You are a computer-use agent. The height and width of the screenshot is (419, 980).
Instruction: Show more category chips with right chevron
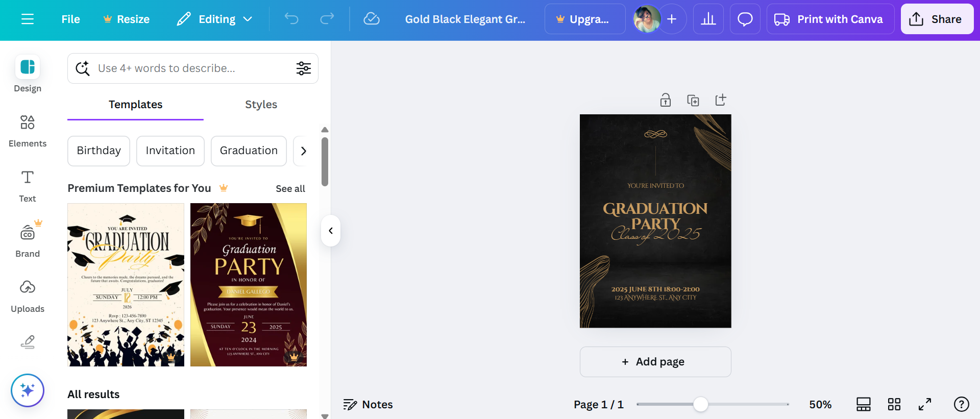(304, 151)
